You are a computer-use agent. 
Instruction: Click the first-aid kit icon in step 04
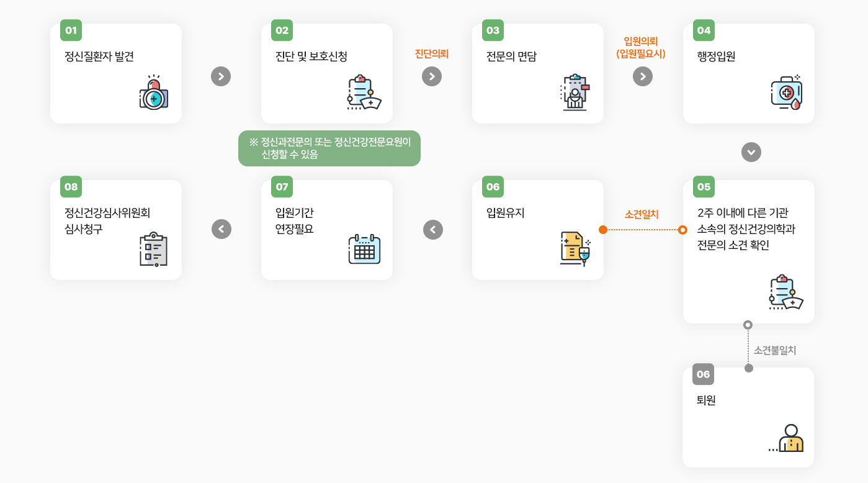click(786, 93)
